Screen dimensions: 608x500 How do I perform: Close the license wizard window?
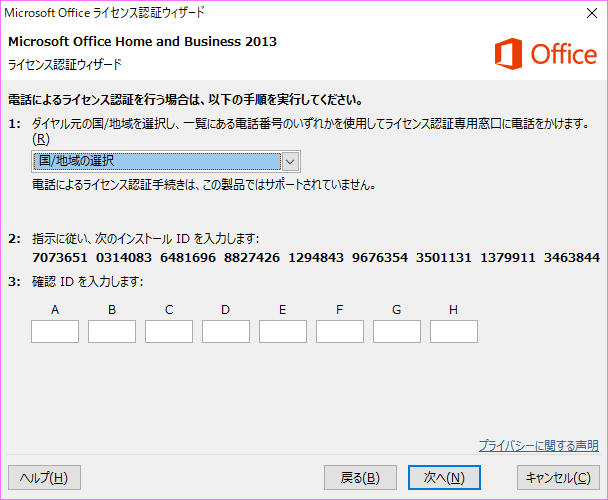point(592,13)
